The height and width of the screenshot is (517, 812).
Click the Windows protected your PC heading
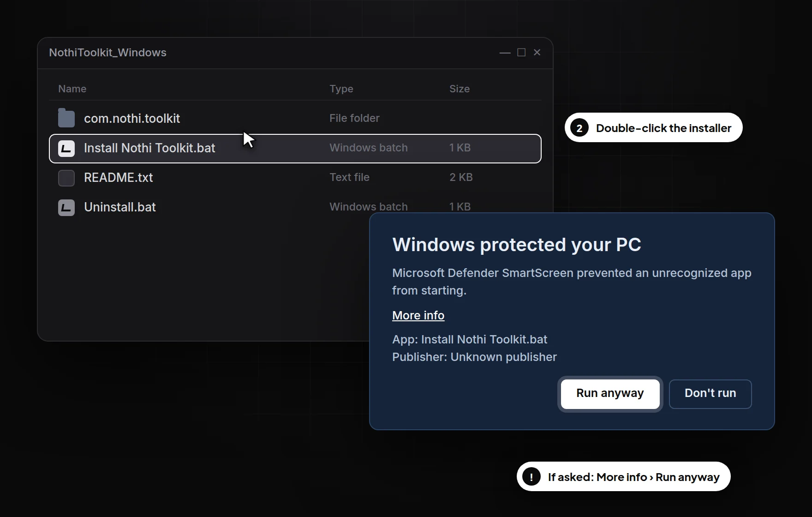517,245
